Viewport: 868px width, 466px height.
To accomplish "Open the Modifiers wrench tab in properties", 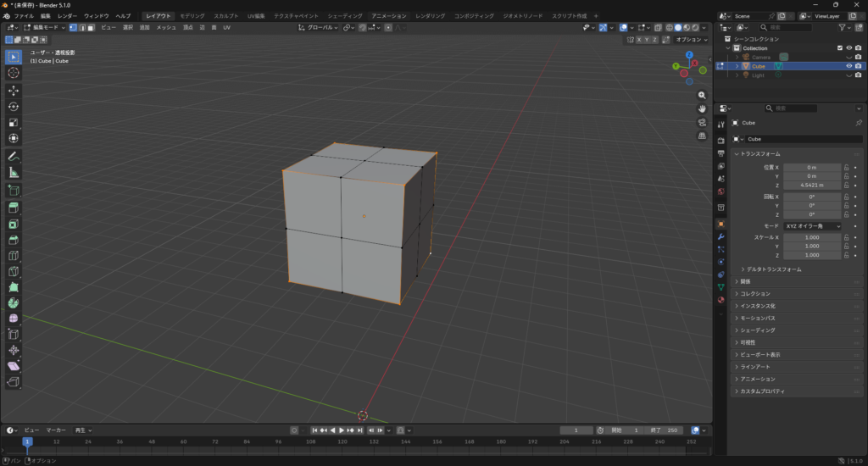I will tap(721, 236).
